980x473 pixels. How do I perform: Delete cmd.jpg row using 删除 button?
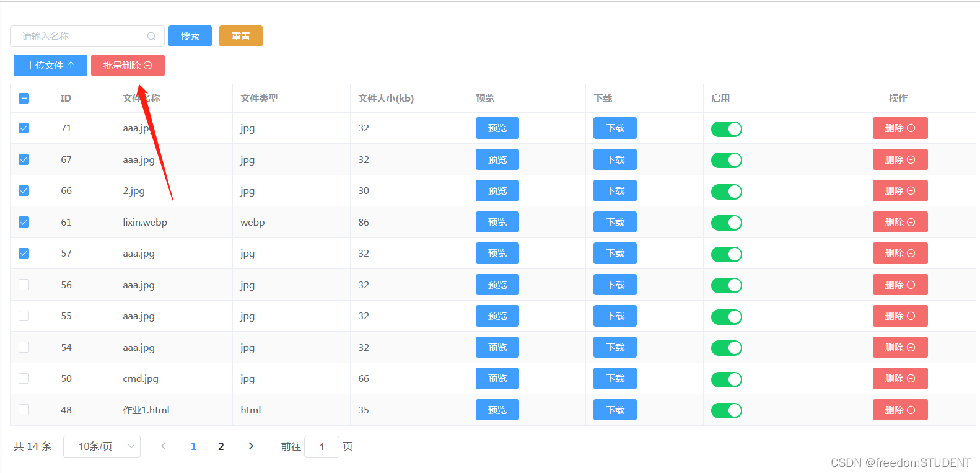(900, 378)
